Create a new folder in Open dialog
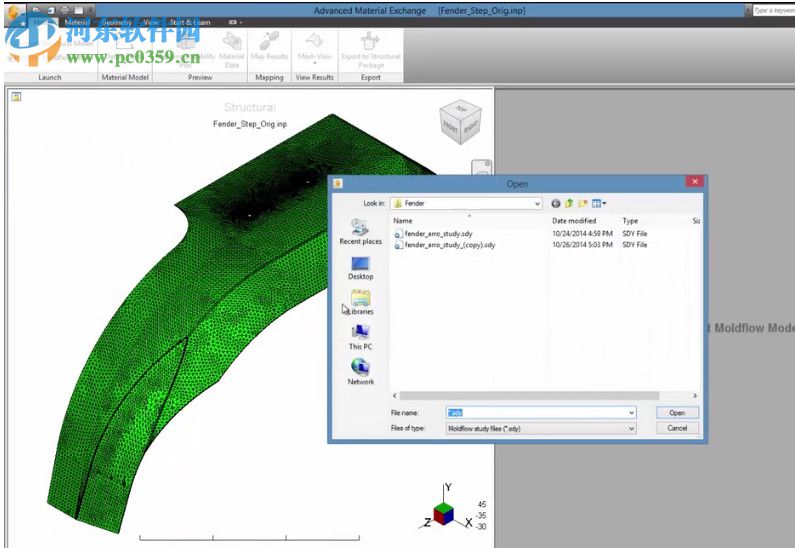 point(583,203)
